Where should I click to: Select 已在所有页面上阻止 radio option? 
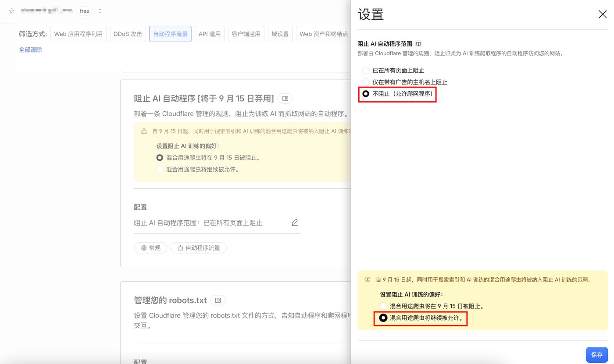(x=366, y=71)
